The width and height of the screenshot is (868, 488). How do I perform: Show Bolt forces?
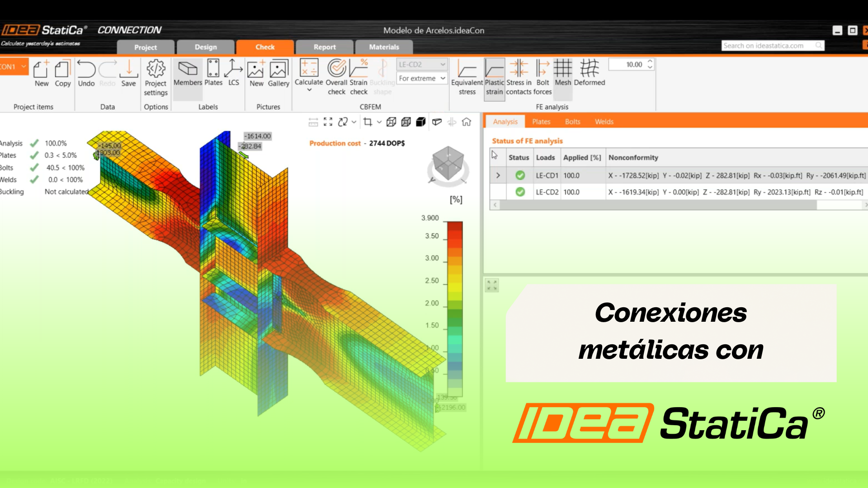pyautogui.click(x=542, y=77)
